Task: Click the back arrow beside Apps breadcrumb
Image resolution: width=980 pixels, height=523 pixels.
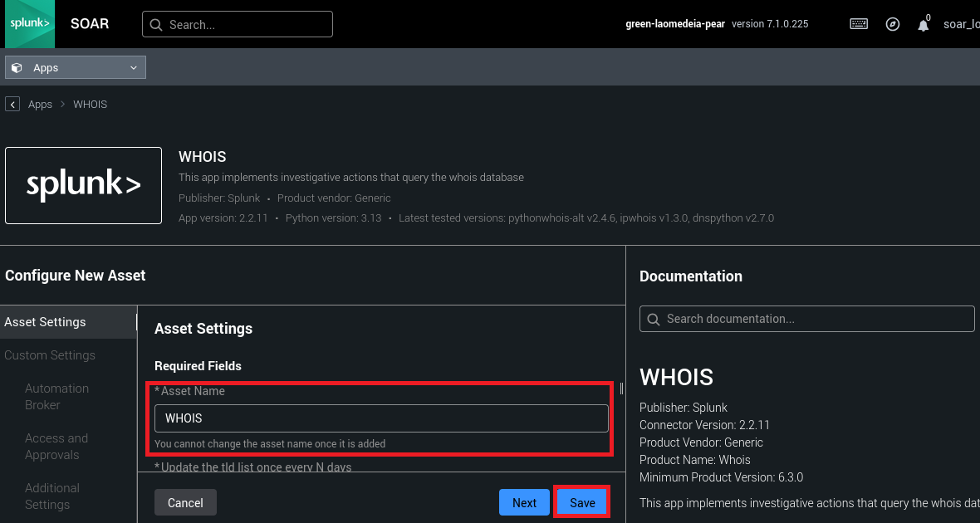Action: click(12, 104)
